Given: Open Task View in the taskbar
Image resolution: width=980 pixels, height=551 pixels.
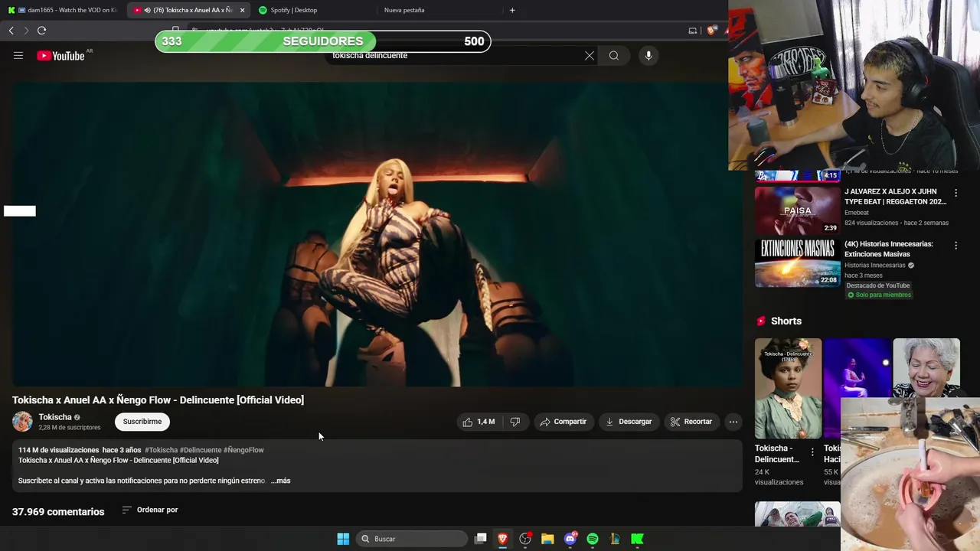Looking at the screenshot, I should [x=481, y=539].
